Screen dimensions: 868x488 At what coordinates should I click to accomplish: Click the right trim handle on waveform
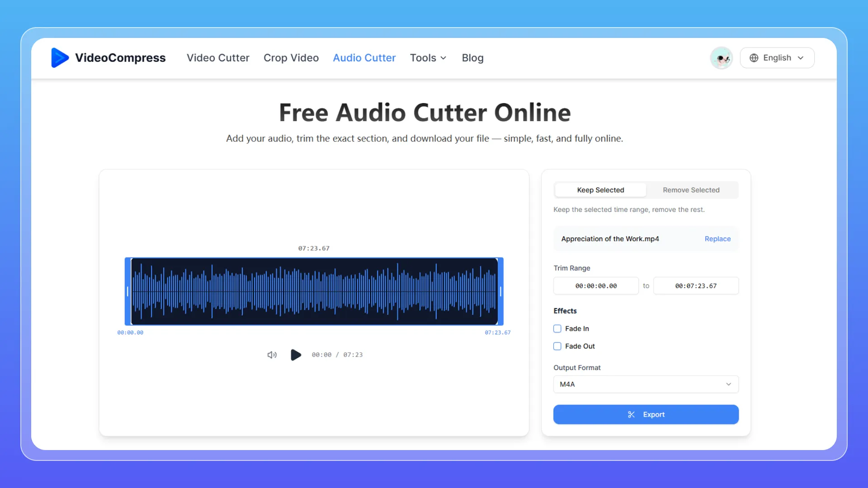tap(500, 291)
